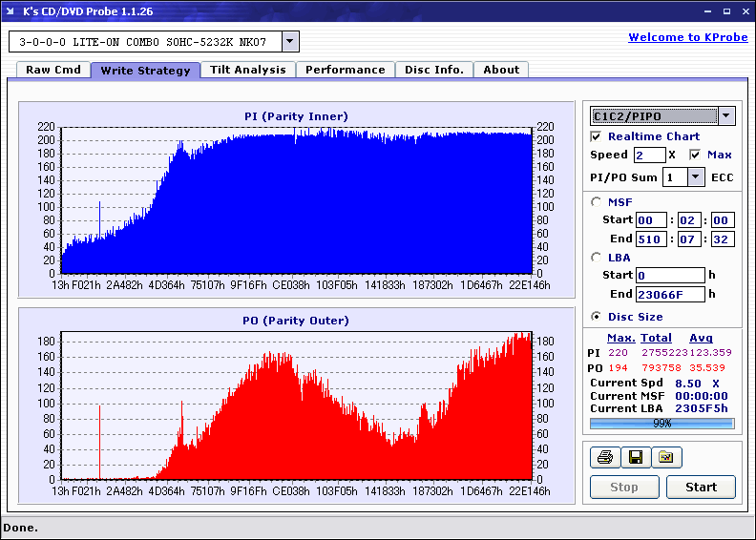The image size is (756, 540).
Task: Close the KProbe window
Action: tap(745, 11)
